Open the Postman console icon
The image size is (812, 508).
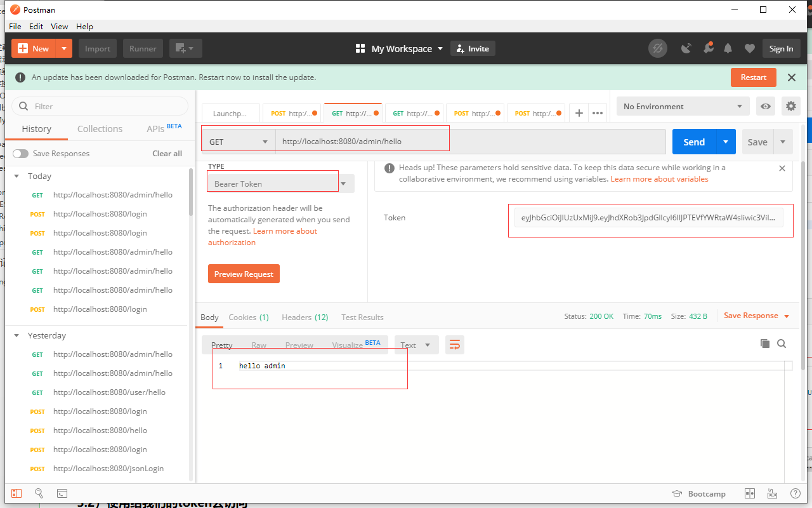coord(62,493)
